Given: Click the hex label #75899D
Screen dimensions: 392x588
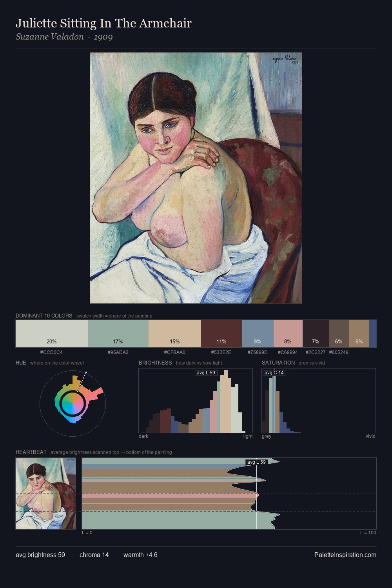Looking at the screenshot, I should point(258,352).
